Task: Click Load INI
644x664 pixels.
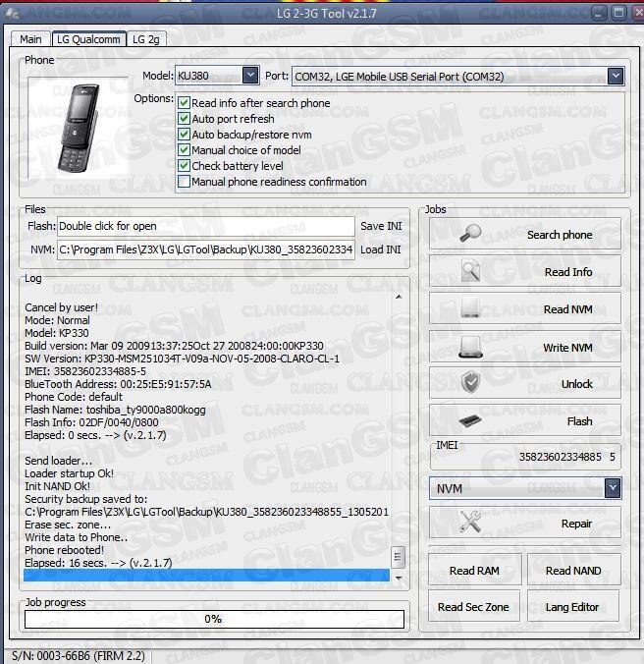Action: [380, 249]
